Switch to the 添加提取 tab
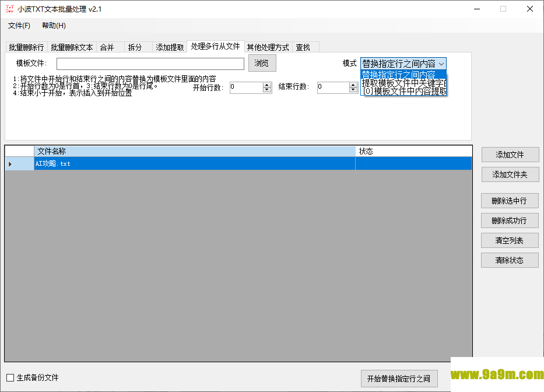This screenshot has width=544, height=392. [170, 47]
